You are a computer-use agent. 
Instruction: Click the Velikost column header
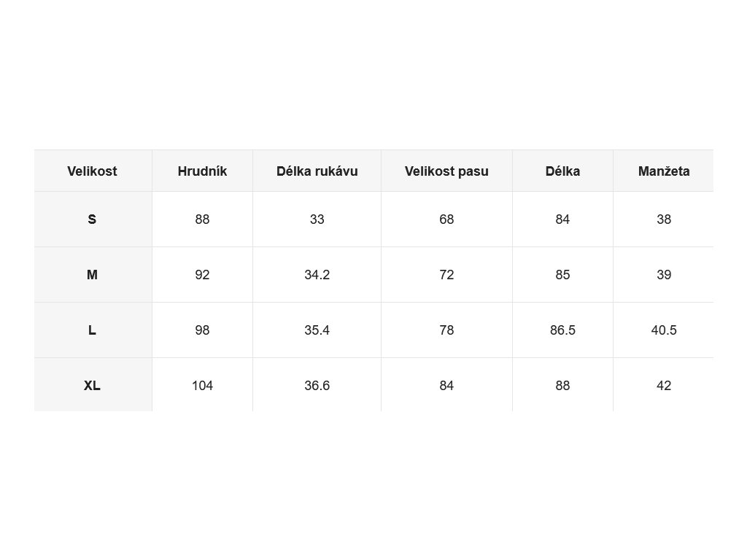coord(92,171)
